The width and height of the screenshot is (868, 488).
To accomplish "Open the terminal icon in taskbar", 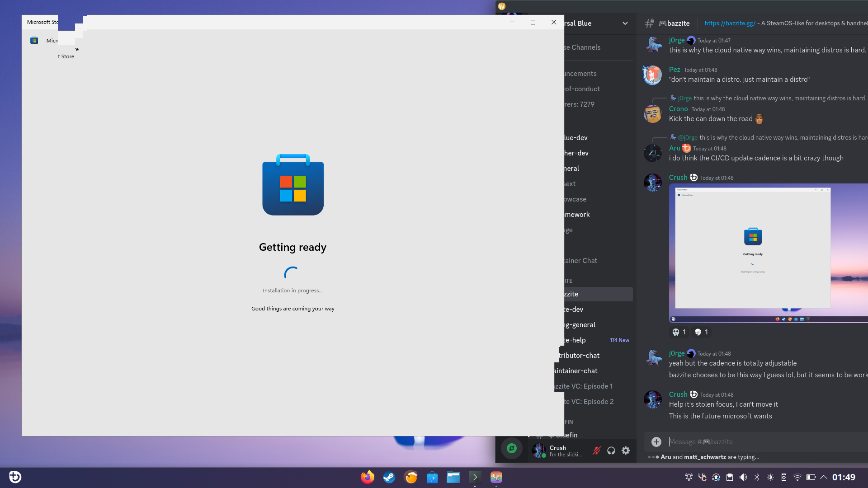I will click(475, 477).
